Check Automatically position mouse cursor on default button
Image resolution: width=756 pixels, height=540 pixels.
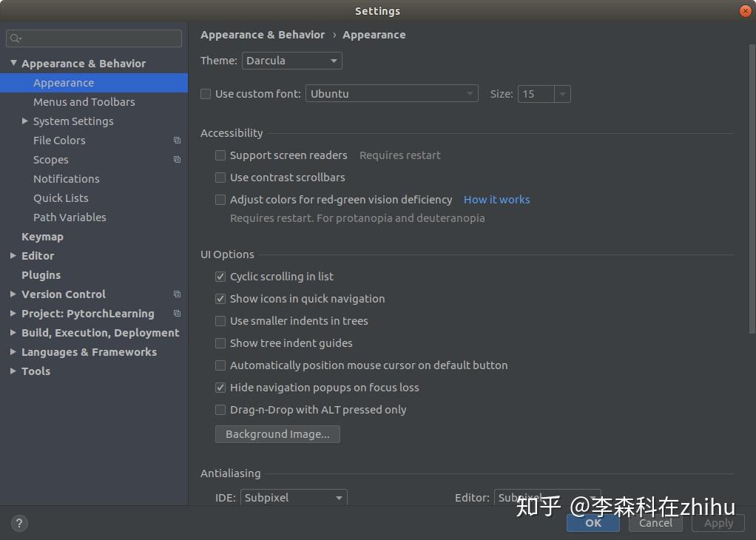[x=220, y=365]
